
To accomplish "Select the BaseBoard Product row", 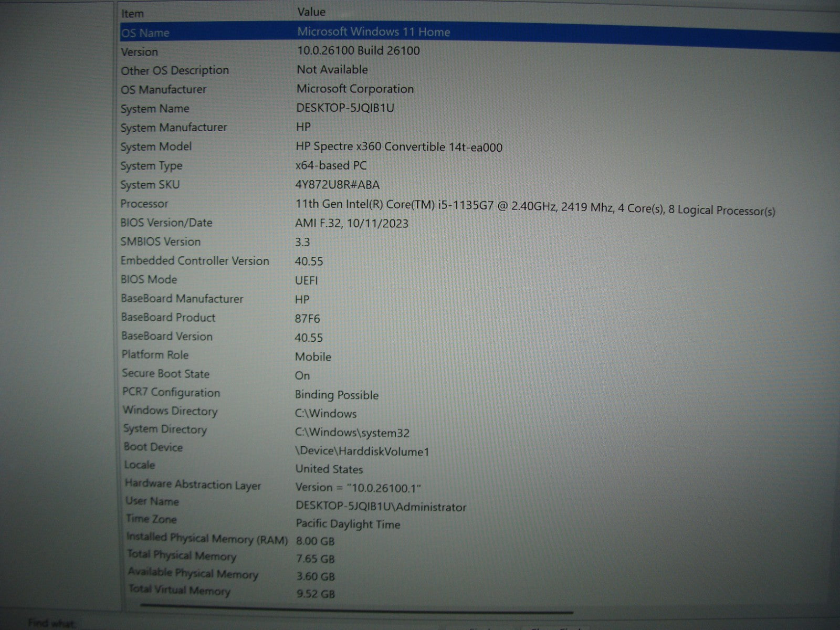I will tap(168, 318).
